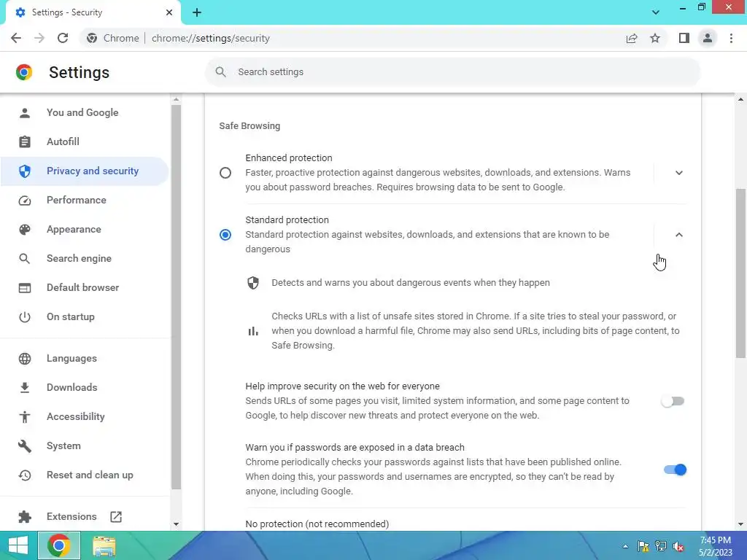
Task: Click the No protection (not recommended) label
Action: pyautogui.click(x=317, y=524)
